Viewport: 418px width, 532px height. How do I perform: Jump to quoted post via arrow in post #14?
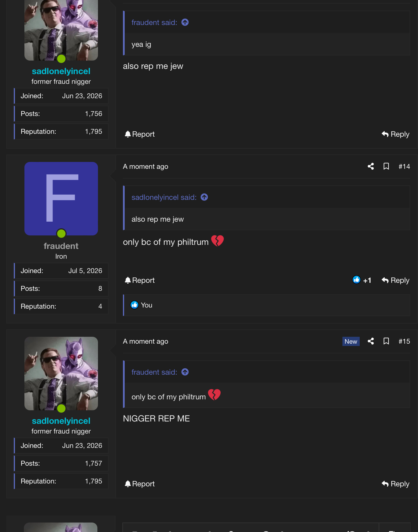204,197
